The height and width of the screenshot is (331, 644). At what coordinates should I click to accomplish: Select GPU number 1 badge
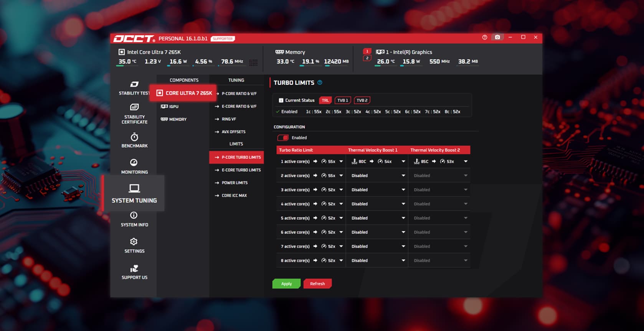pos(367,51)
